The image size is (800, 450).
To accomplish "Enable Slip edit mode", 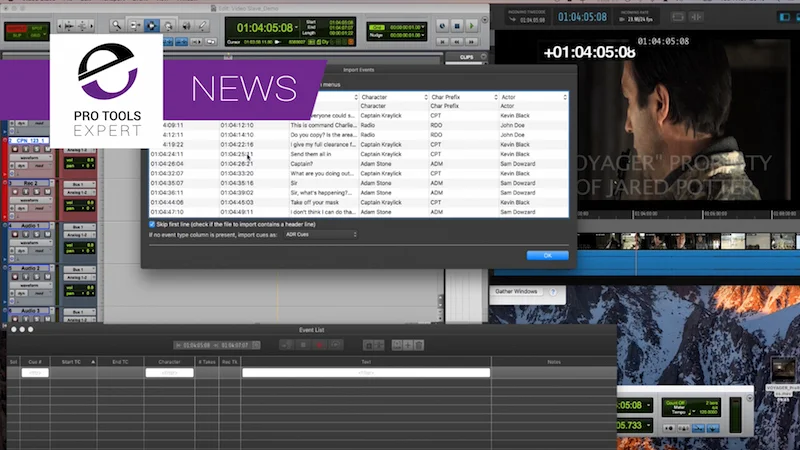I will tap(17, 35).
